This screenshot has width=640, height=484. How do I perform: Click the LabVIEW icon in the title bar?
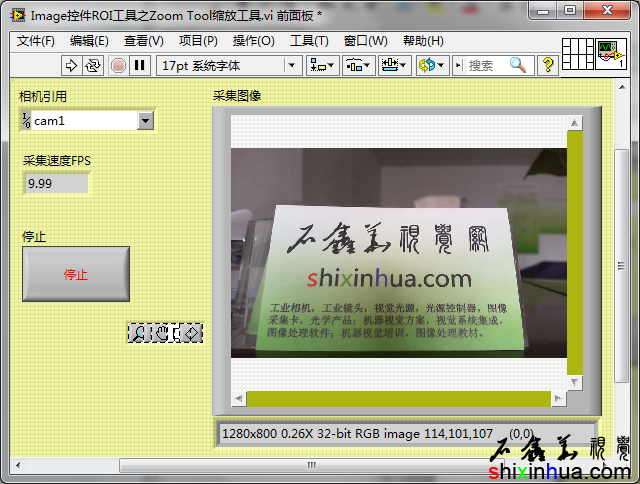pyautogui.click(x=17, y=16)
